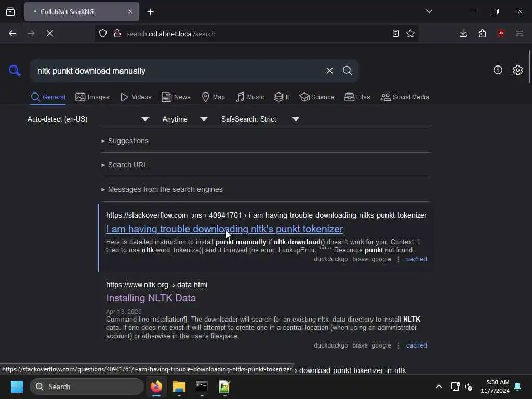The width and height of the screenshot is (532, 399).
Task: Open the Windows Start menu
Action: [x=17, y=387]
